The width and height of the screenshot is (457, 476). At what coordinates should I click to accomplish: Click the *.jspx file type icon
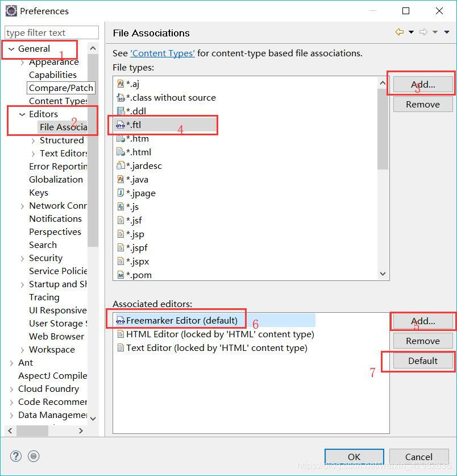[121, 261]
